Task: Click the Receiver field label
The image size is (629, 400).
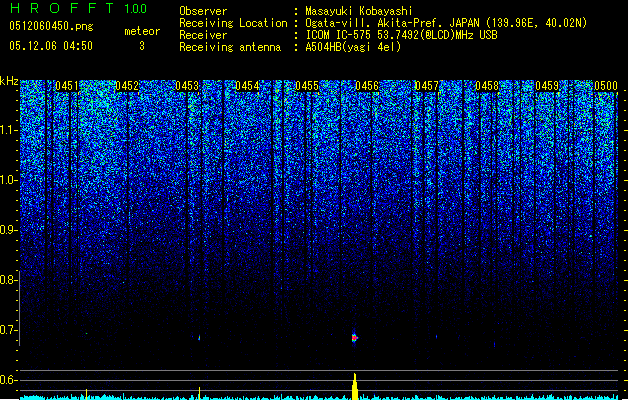Action: click(x=203, y=35)
